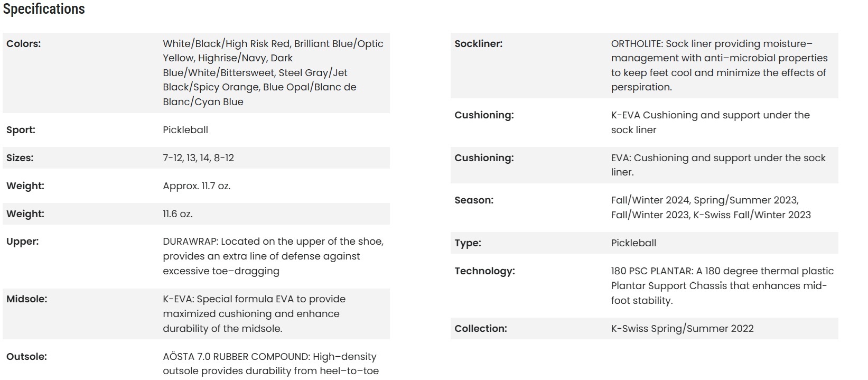868x380 pixels.
Task: Click the EVA: Cushioning and support text
Action: tap(718, 165)
